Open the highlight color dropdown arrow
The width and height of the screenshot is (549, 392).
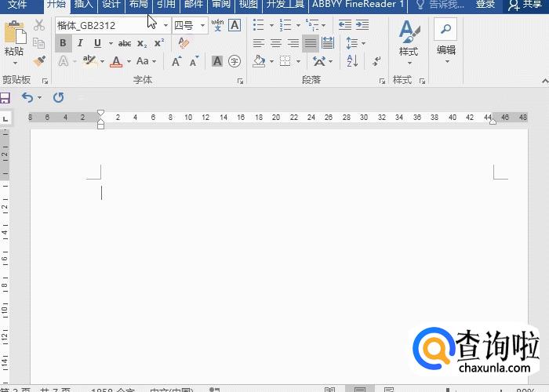(102, 61)
